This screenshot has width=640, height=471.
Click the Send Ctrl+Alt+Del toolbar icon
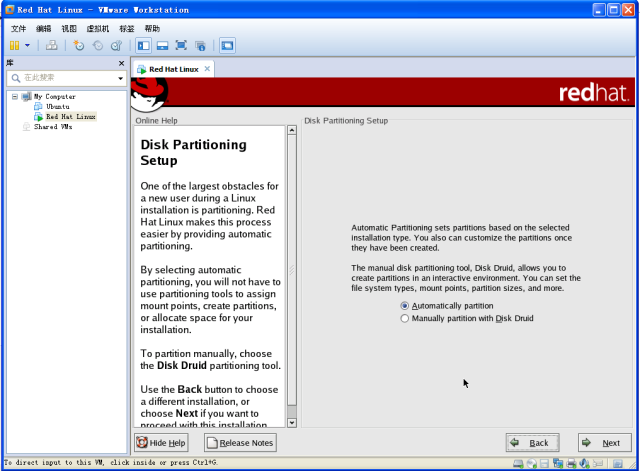click(51, 45)
